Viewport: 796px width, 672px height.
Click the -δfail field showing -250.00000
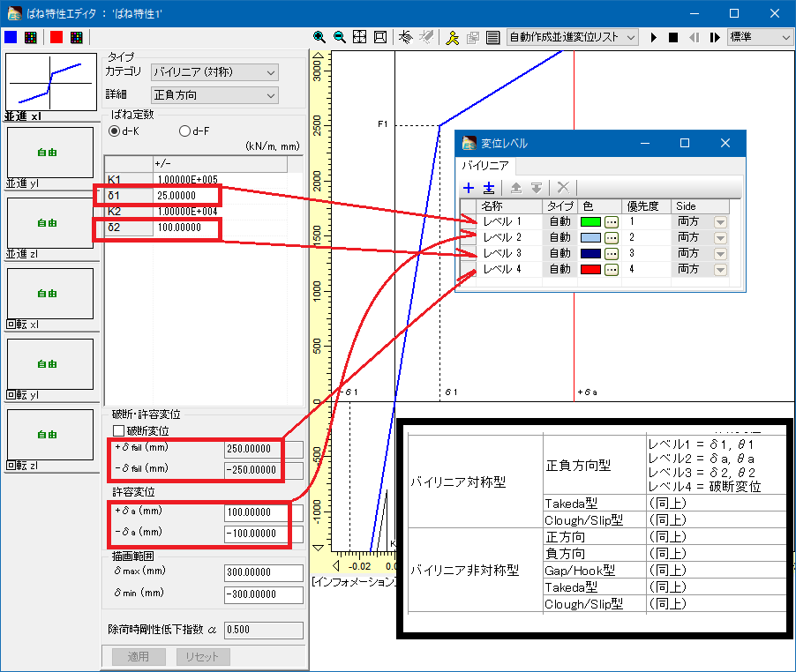click(x=264, y=470)
